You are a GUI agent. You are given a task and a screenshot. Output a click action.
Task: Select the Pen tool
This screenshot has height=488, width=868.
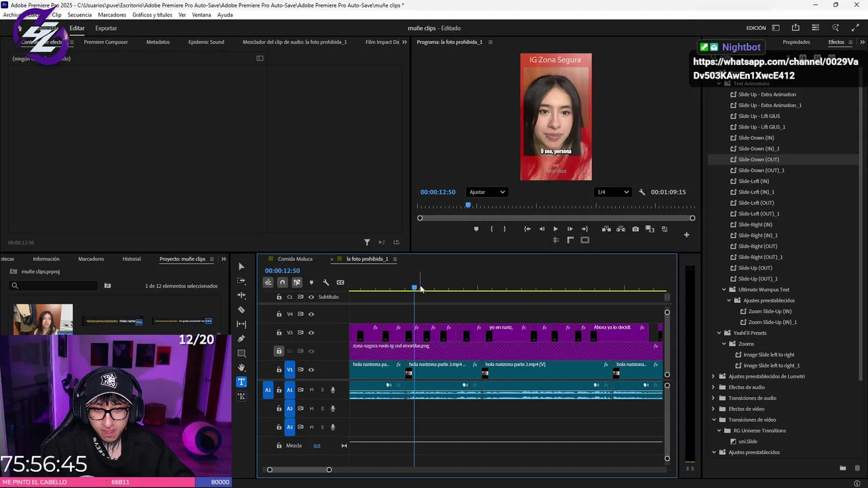(x=241, y=338)
